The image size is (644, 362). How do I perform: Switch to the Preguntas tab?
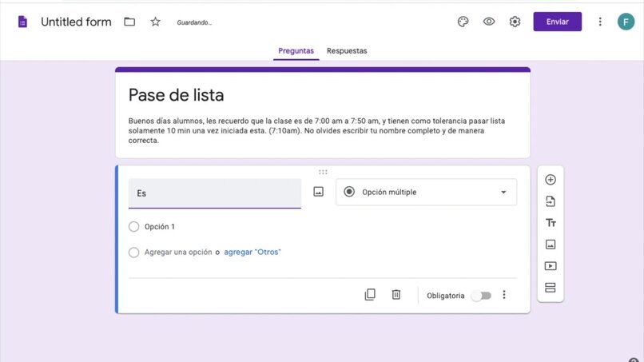tap(296, 51)
